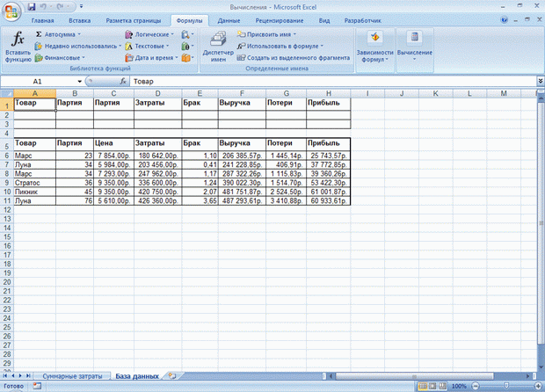Customize Quick Access Toolbar dropdown
The width and height of the screenshot is (545, 392).
coord(82,7)
